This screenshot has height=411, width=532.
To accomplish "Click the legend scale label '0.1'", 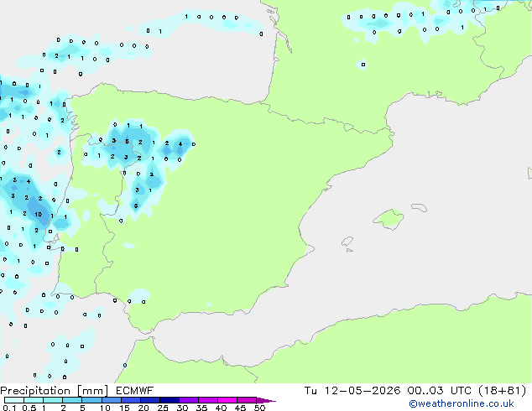I will click(9, 408).
